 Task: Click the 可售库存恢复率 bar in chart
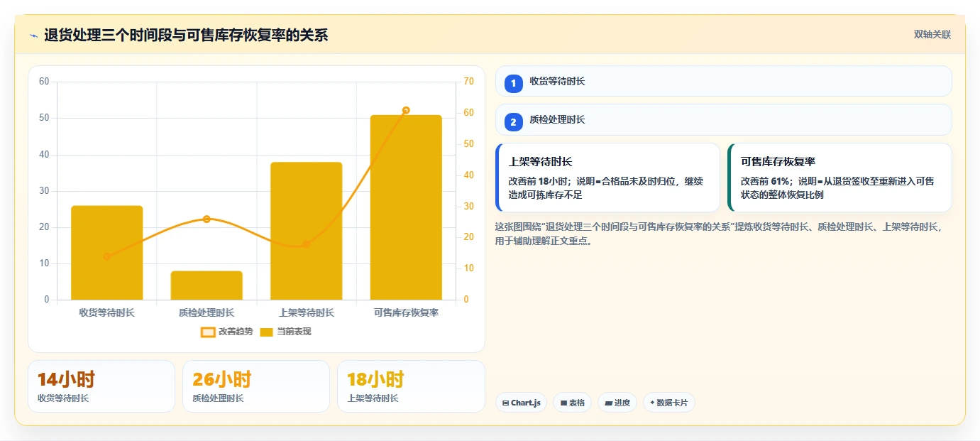(406, 207)
